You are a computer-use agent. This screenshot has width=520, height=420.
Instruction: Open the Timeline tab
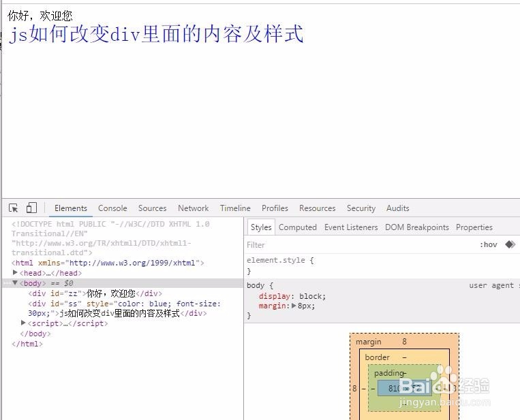tap(235, 208)
